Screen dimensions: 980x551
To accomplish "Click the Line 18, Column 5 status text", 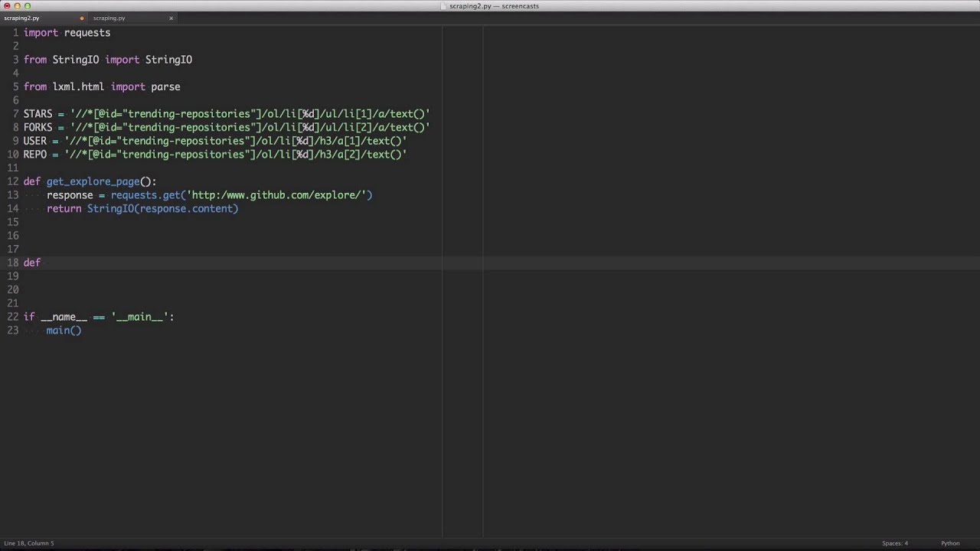I will (x=29, y=543).
